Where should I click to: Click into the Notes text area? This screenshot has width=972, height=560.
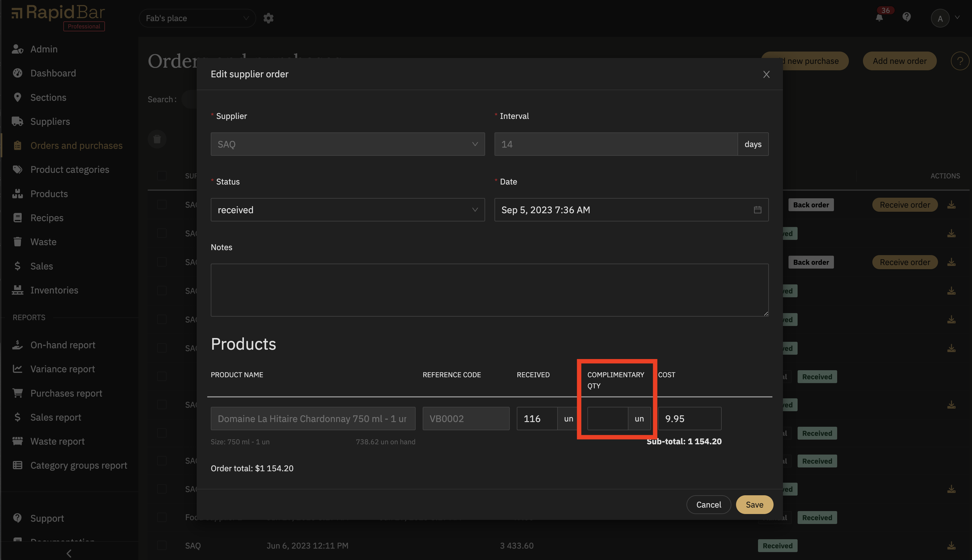(490, 290)
